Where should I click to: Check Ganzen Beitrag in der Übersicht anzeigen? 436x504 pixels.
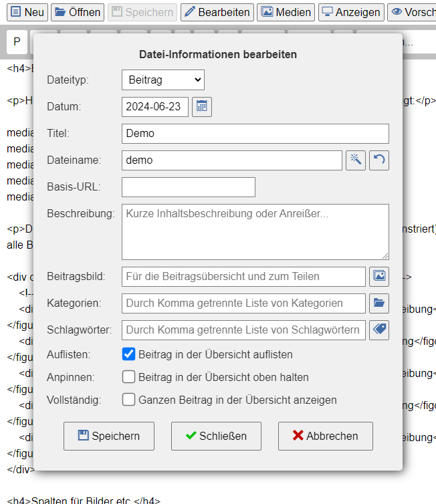pyautogui.click(x=129, y=400)
